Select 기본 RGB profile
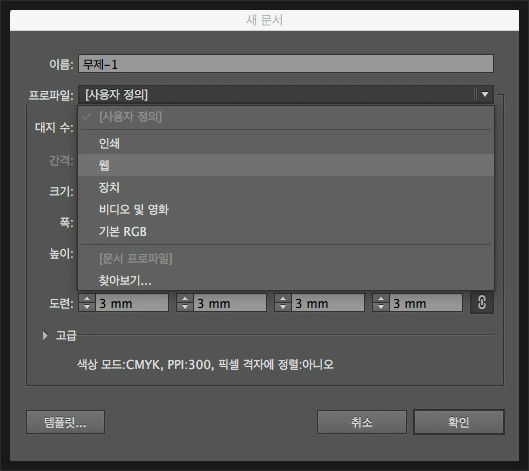The width and height of the screenshot is (529, 471). tap(286, 231)
